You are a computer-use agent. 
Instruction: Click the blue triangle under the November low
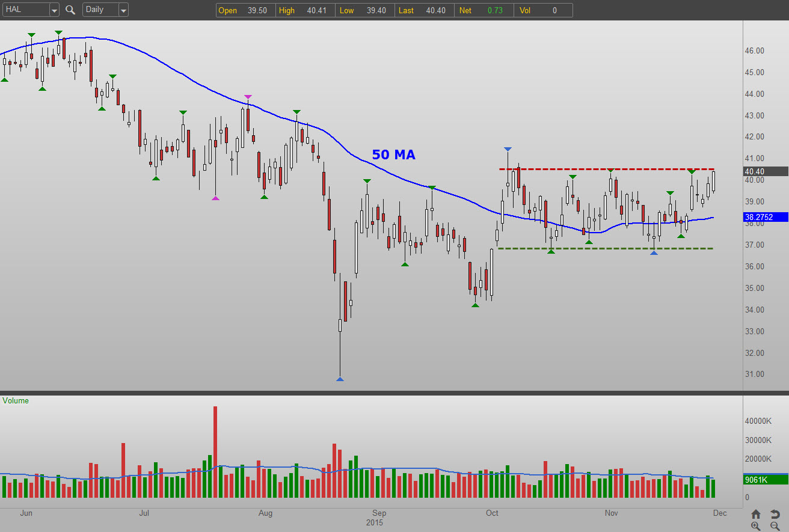tap(654, 252)
